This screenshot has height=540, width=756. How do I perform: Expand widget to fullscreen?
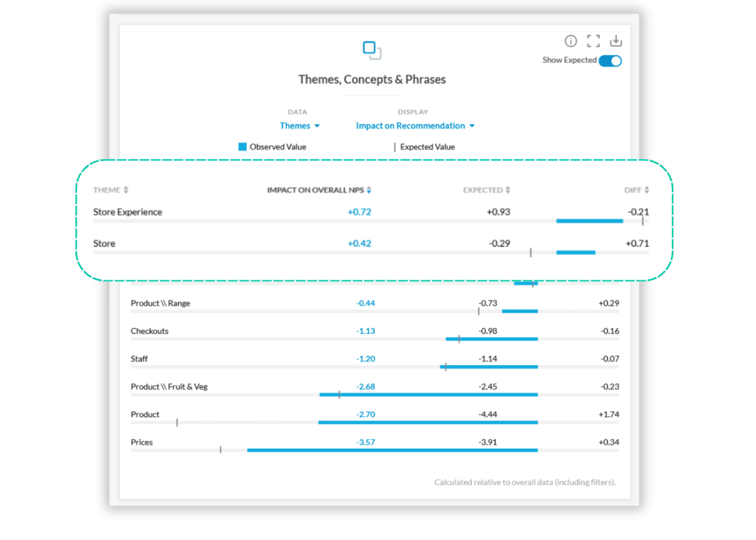[593, 41]
